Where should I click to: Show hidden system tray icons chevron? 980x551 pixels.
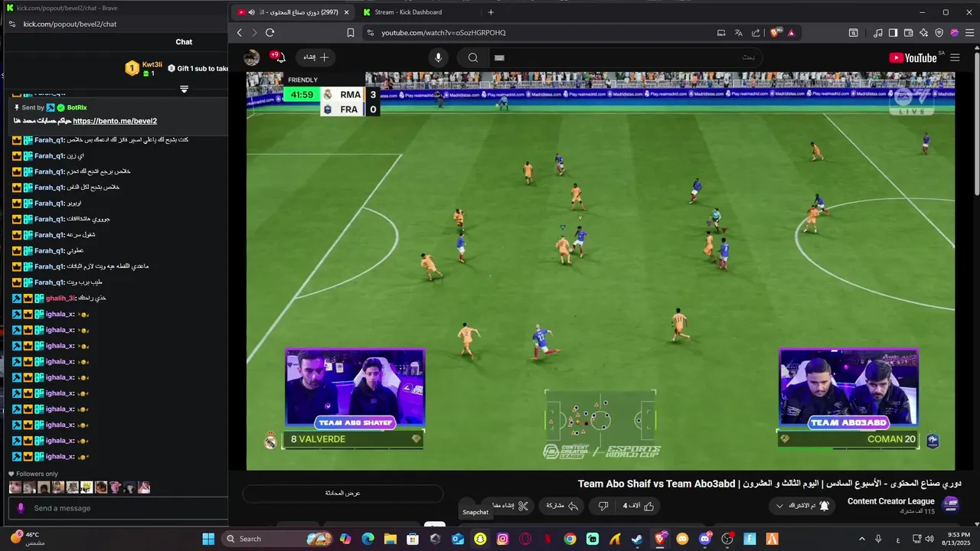861,539
